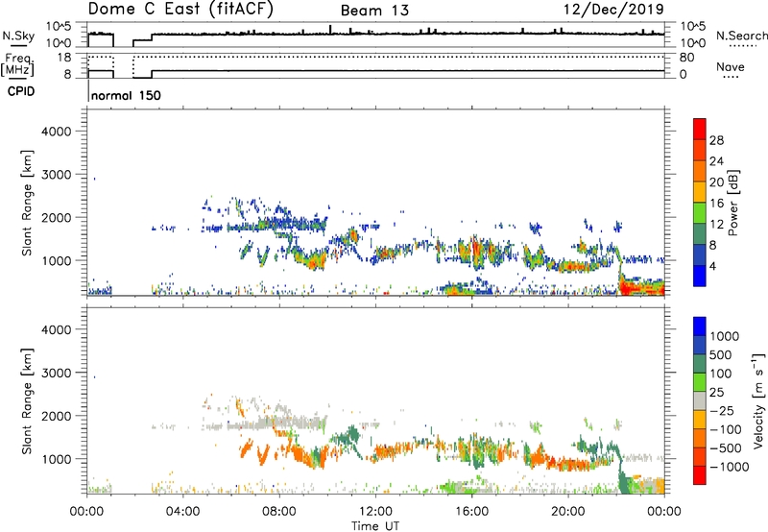Select the "16" label on the power colorbar
The image size is (768, 532).
click(716, 204)
